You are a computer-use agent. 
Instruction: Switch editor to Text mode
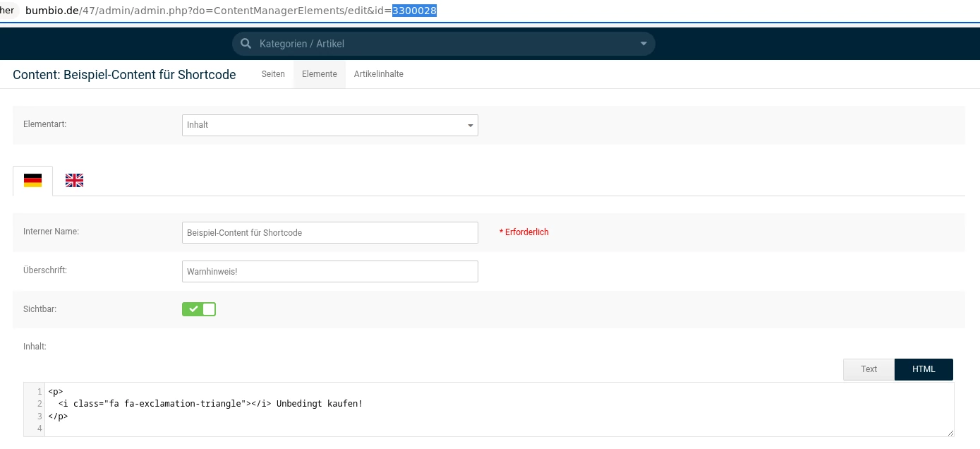[869, 369]
